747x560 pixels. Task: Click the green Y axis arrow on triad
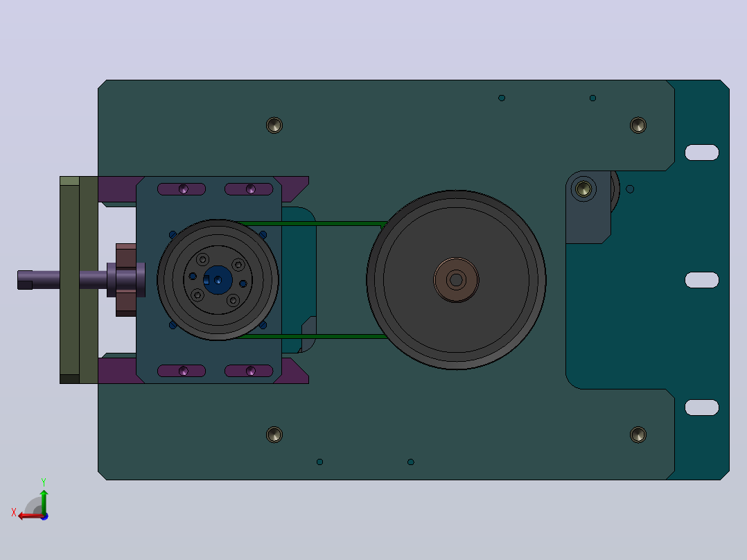[x=44, y=501]
